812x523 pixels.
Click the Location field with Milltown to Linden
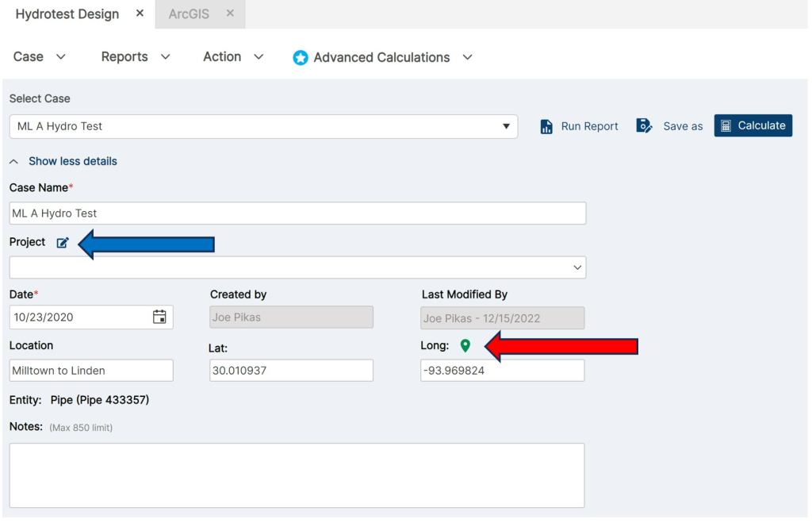click(x=91, y=371)
